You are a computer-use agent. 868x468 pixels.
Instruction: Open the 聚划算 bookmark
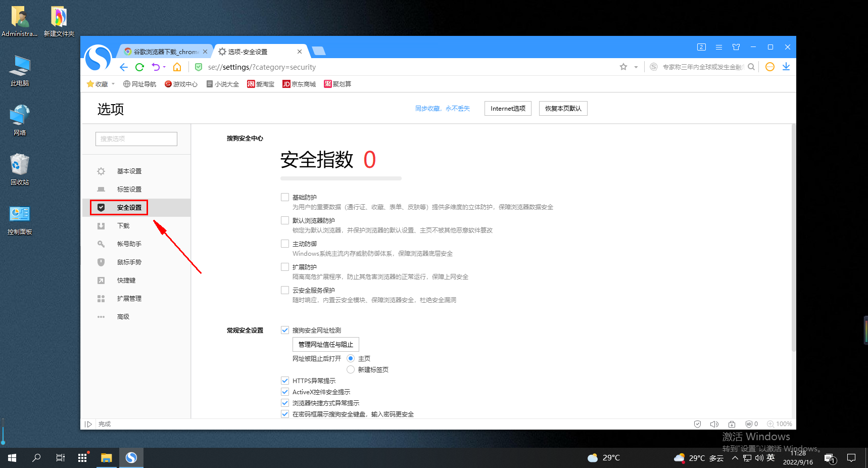pos(337,84)
